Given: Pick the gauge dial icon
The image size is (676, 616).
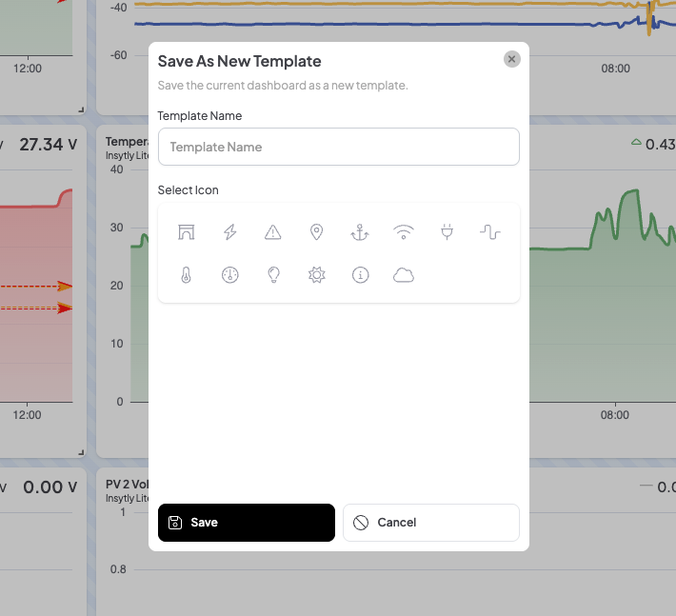Looking at the screenshot, I should [229, 275].
